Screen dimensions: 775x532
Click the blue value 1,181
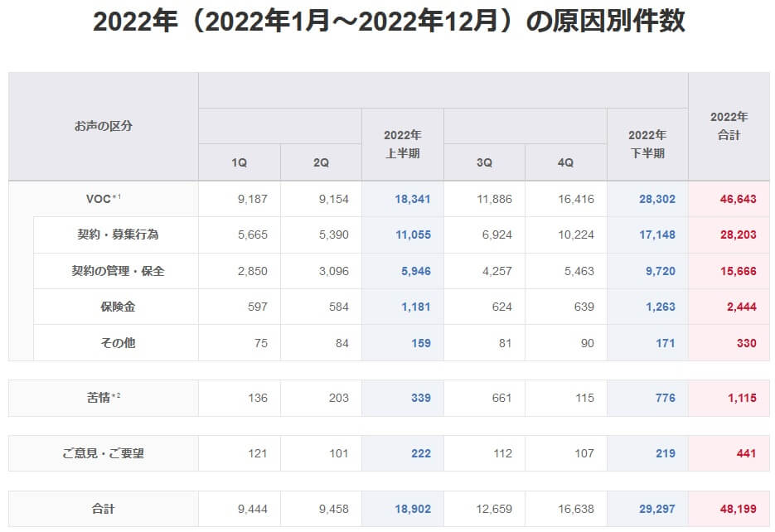(x=415, y=307)
